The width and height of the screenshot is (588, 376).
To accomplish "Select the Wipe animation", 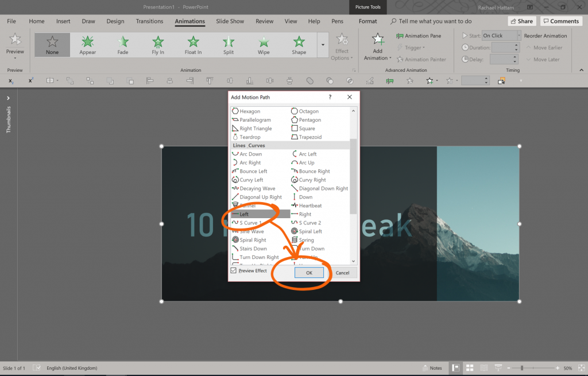I will 263,45.
